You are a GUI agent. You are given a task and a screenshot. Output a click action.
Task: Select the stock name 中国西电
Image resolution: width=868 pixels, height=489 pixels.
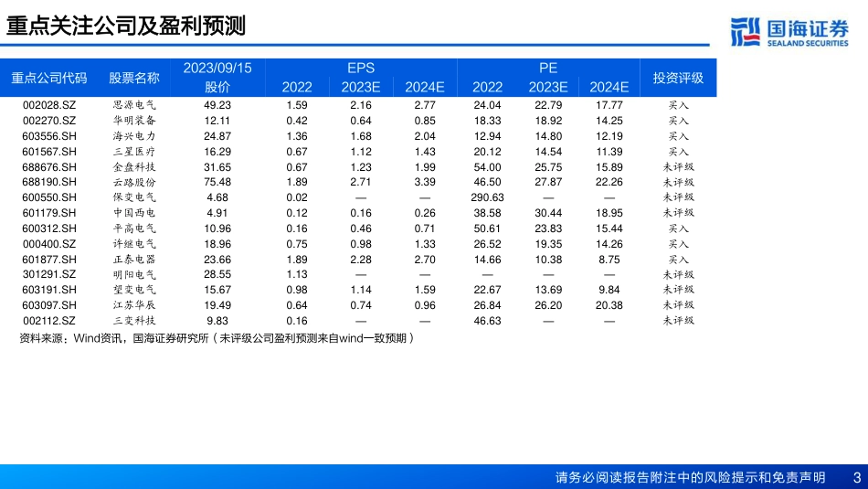[134, 213]
